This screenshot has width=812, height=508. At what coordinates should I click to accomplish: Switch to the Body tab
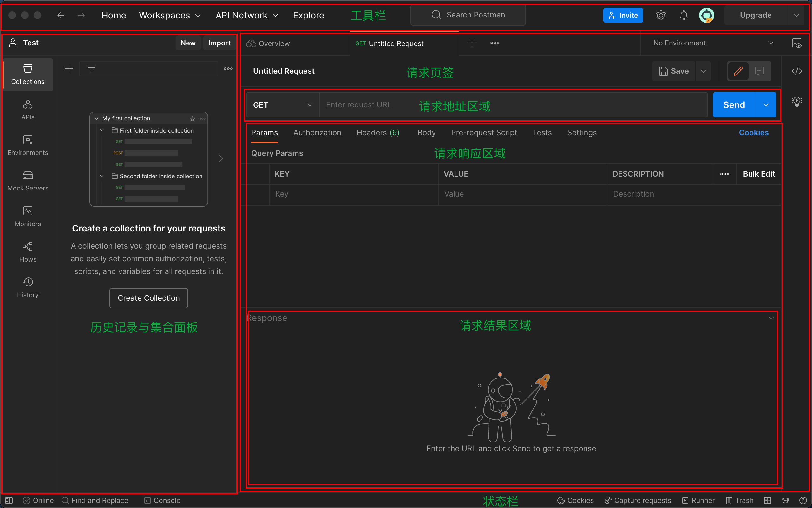click(x=427, y=133)
